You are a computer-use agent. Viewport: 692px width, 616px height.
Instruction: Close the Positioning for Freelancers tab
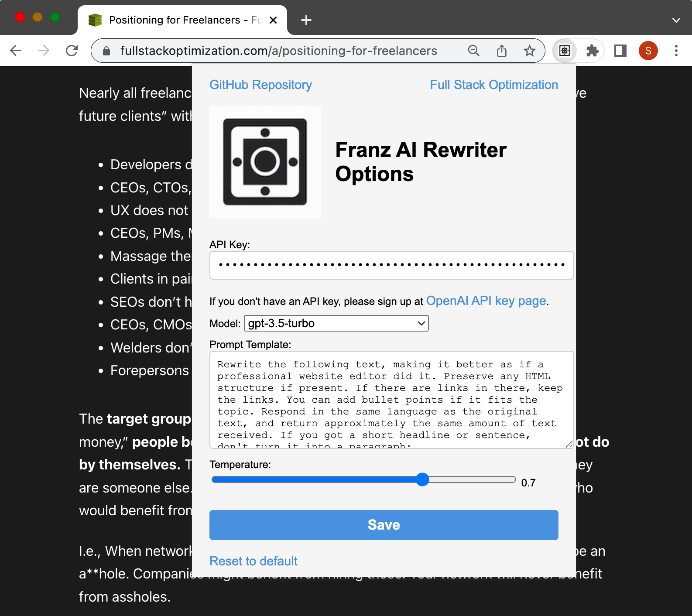tap(273, 20)
